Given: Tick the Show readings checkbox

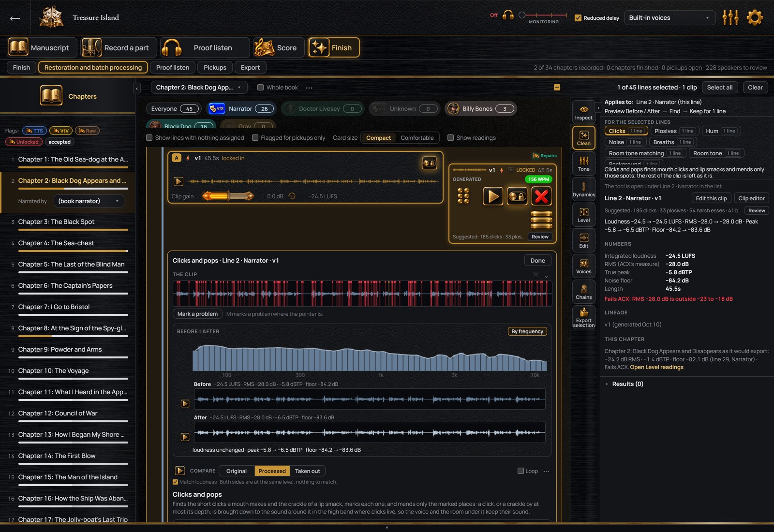Looking at the screenshot, I should (x=450, y=138).
